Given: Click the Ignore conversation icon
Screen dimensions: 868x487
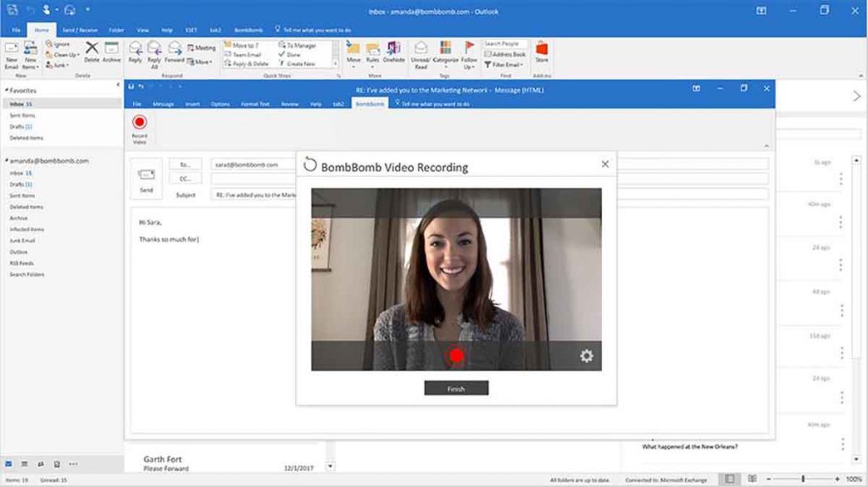Looking at the screenshot, I should pos(58,44).
